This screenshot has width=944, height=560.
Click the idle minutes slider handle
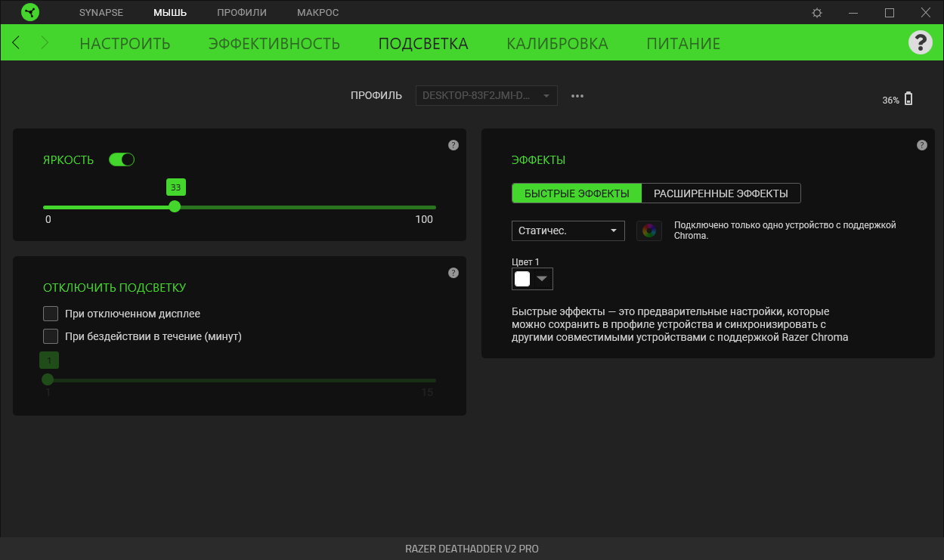tap(48, 379)
